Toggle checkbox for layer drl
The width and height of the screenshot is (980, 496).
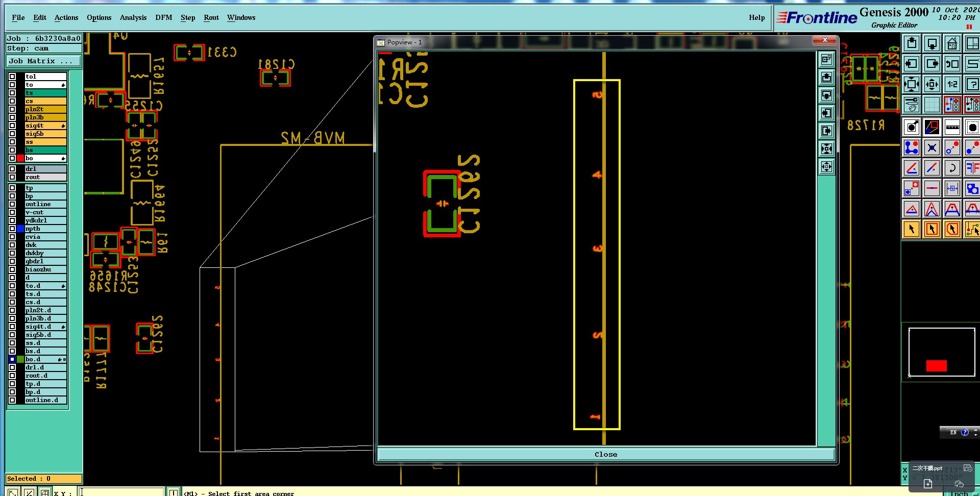pyautogui.click(x=12, y=169)
